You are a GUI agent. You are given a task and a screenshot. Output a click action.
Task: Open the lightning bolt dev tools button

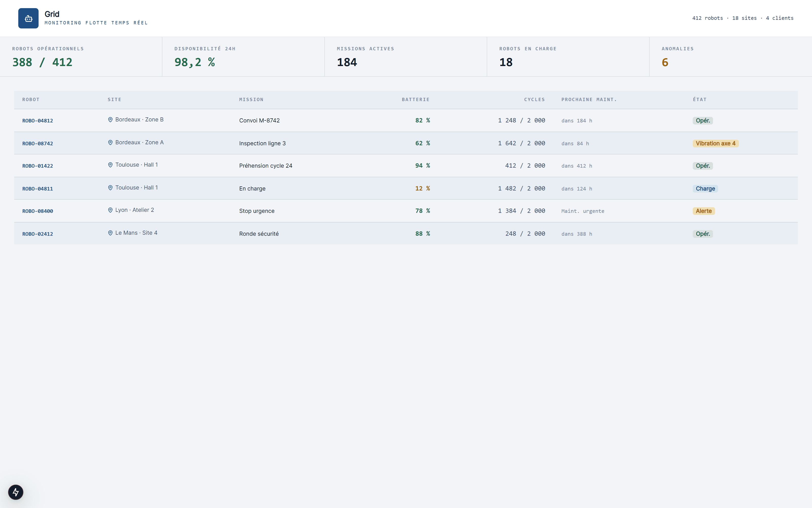(x=16, y=492)
